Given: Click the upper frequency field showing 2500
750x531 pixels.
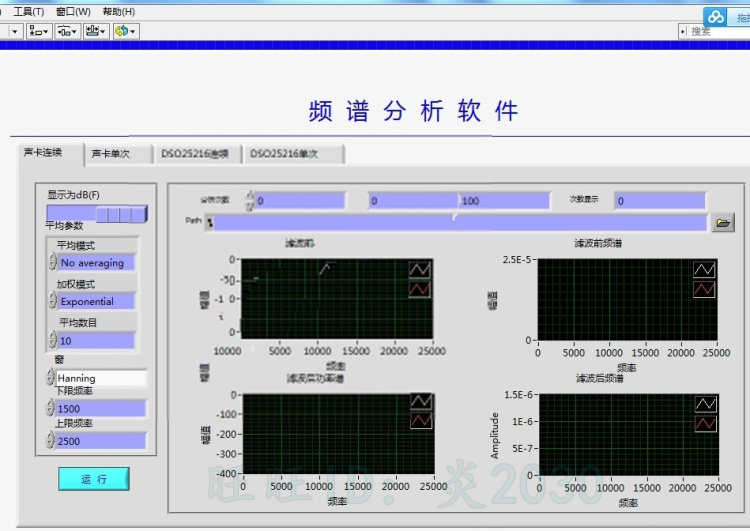Looking at the screenshot, I should (100, 441).
